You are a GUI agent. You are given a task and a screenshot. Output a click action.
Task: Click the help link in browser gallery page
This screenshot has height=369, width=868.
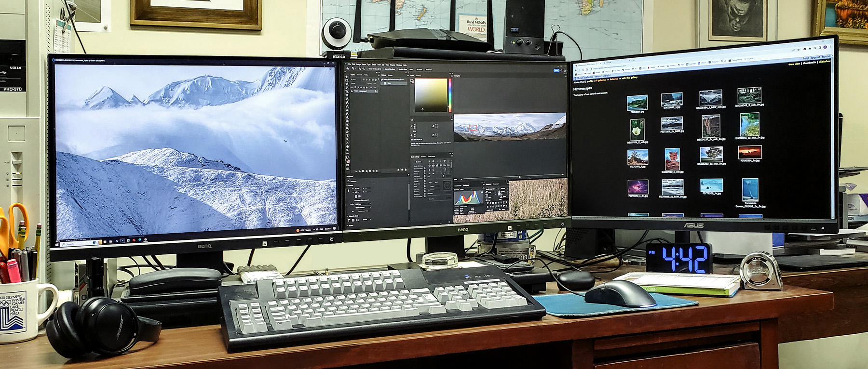pos(806,58)
